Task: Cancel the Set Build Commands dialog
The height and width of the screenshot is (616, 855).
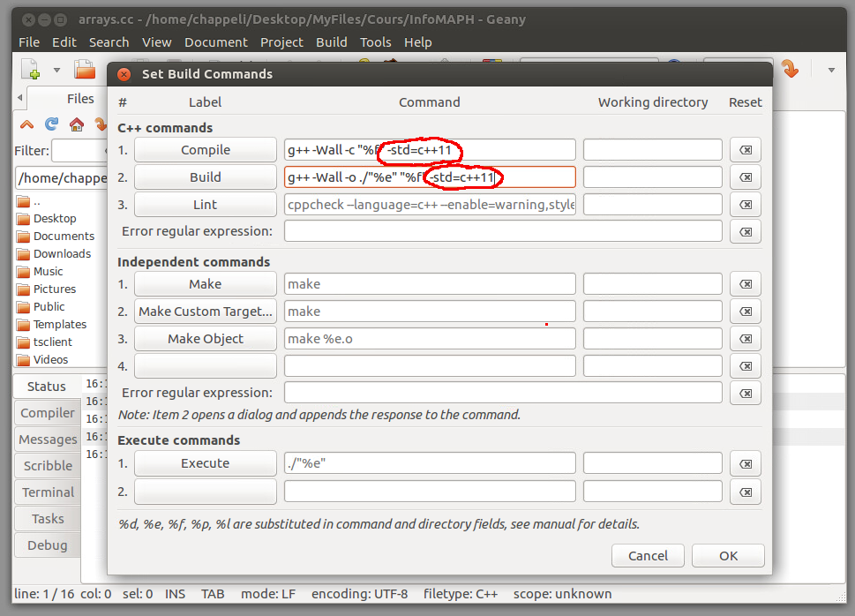Action: click(648, 555)
